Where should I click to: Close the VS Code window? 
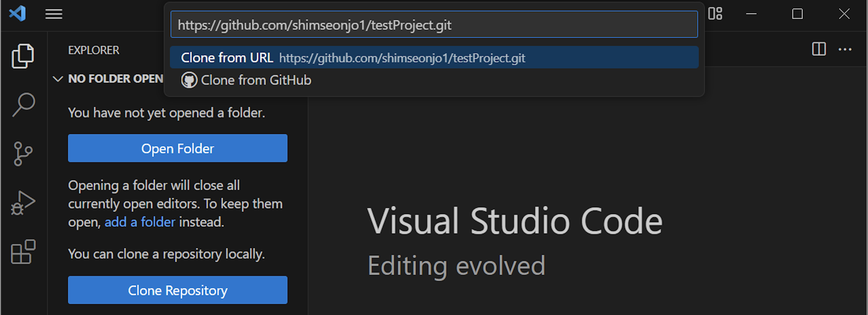pos(844,14)
